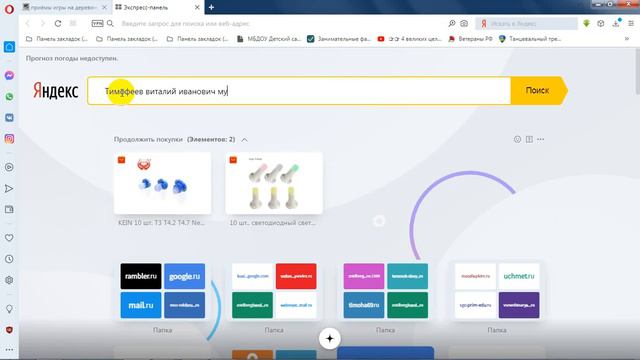
Task: Open bookmark 'Ветераны РФ'
Action: tap(470, 39)
